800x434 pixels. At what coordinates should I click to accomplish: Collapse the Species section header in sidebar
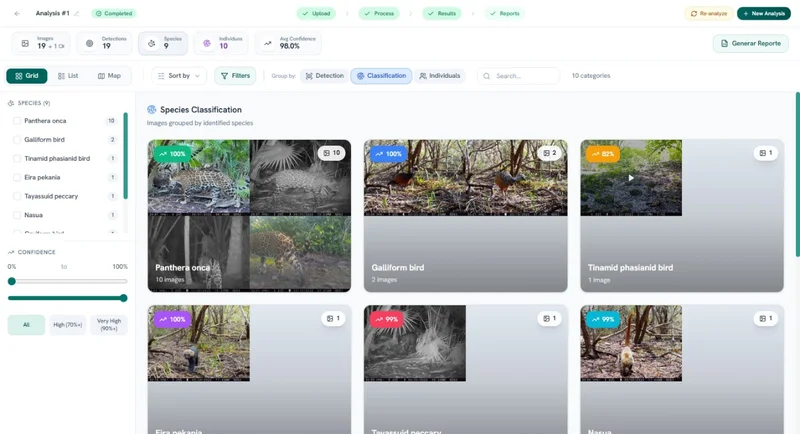tap(30, 103)
